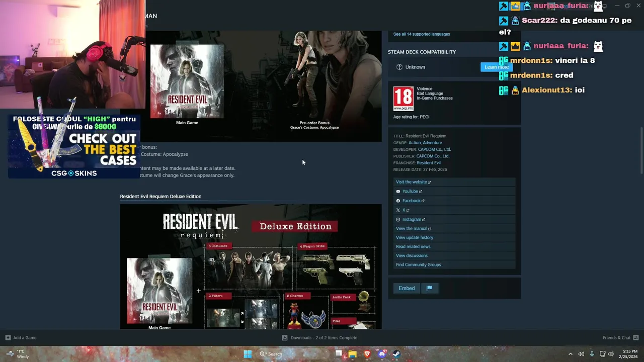Click View the manual link
644x362 pixels.
(413, 229)
